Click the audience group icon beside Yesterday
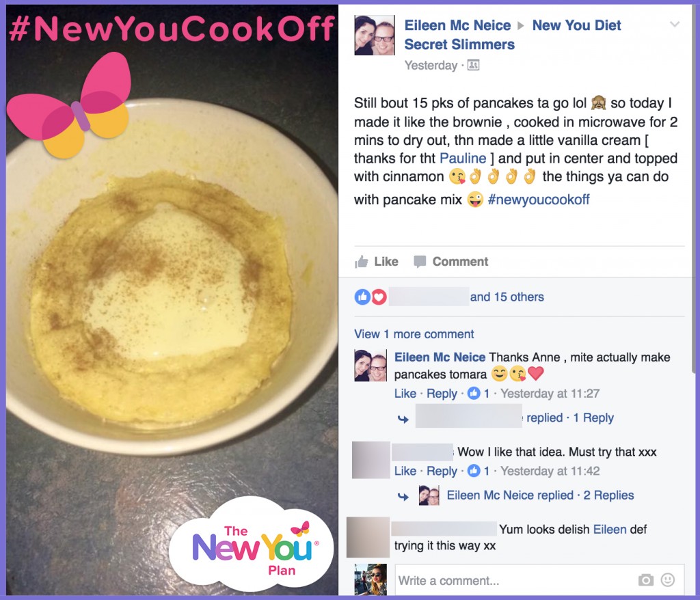Viewport: 700px width, 600px height. pyautogui.click(x=473, y=66)
